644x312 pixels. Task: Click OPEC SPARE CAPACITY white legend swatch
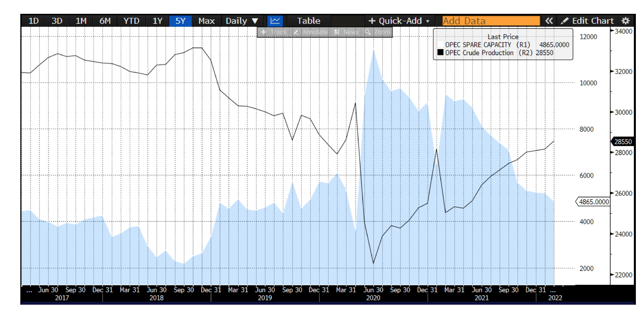440,45
